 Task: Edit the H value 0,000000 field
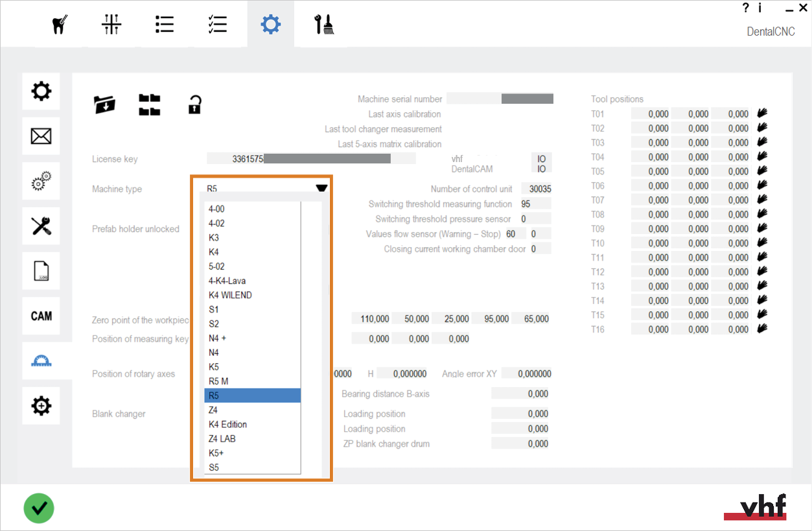402,373
